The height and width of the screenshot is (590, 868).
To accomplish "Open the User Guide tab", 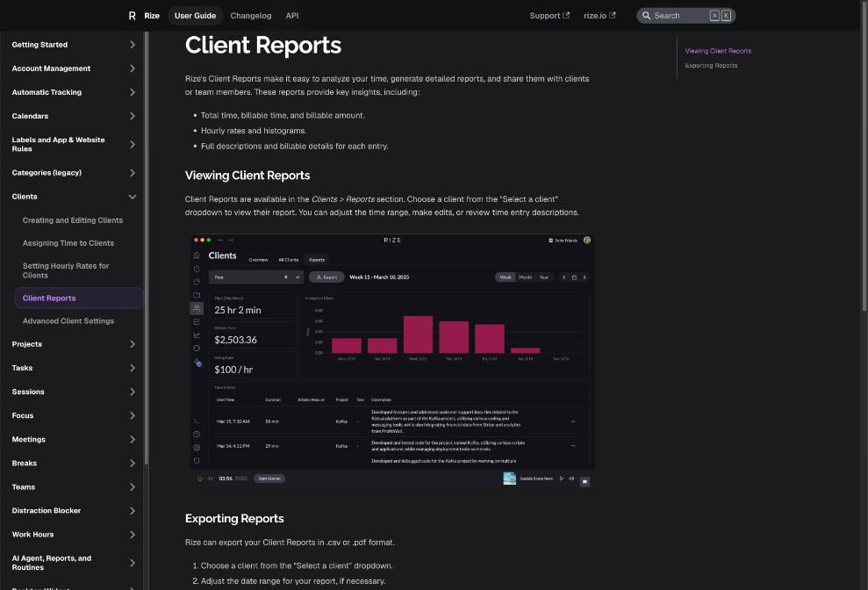I will click(195, 16).
